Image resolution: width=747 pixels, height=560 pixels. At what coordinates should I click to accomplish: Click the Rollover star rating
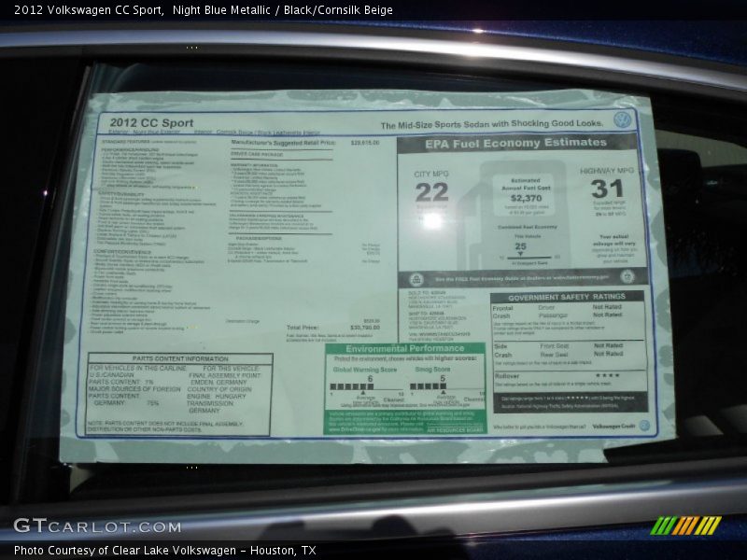pos(608,375)
